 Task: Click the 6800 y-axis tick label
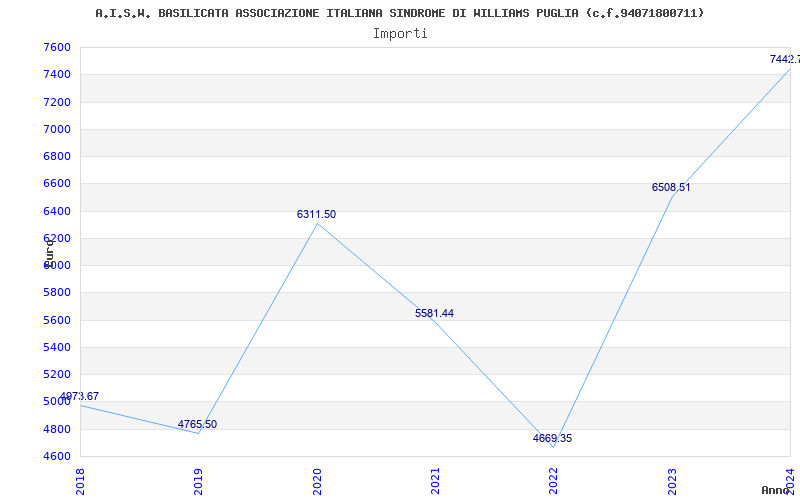click(x=57, y=157)
